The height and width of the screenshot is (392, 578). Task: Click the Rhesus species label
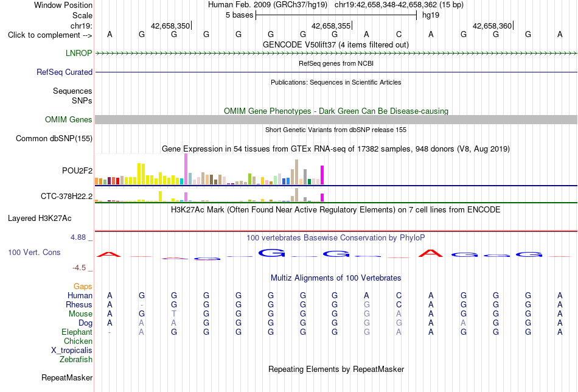(x=79, y=304)
